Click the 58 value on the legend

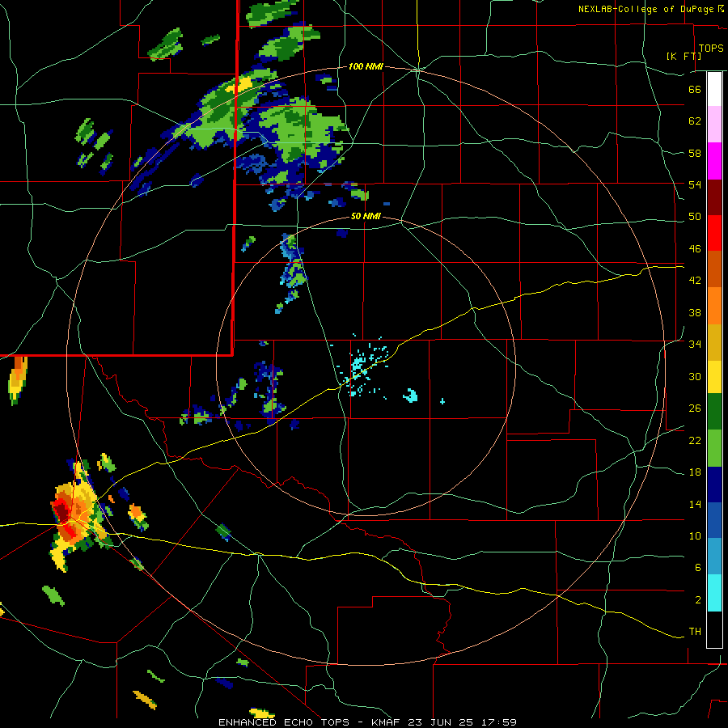click(695, 153)
